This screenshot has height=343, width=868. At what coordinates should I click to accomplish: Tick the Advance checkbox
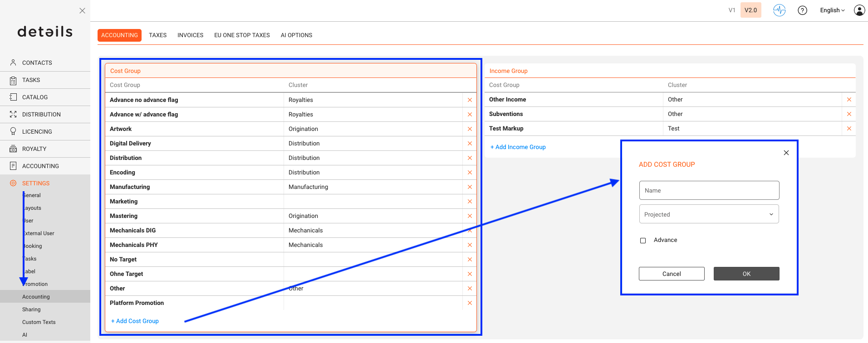(643, 241)
